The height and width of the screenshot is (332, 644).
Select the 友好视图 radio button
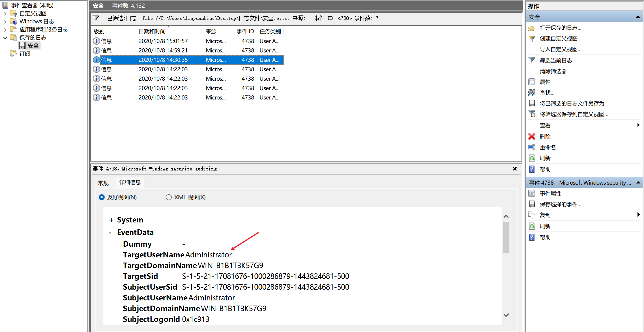point(101,197)
